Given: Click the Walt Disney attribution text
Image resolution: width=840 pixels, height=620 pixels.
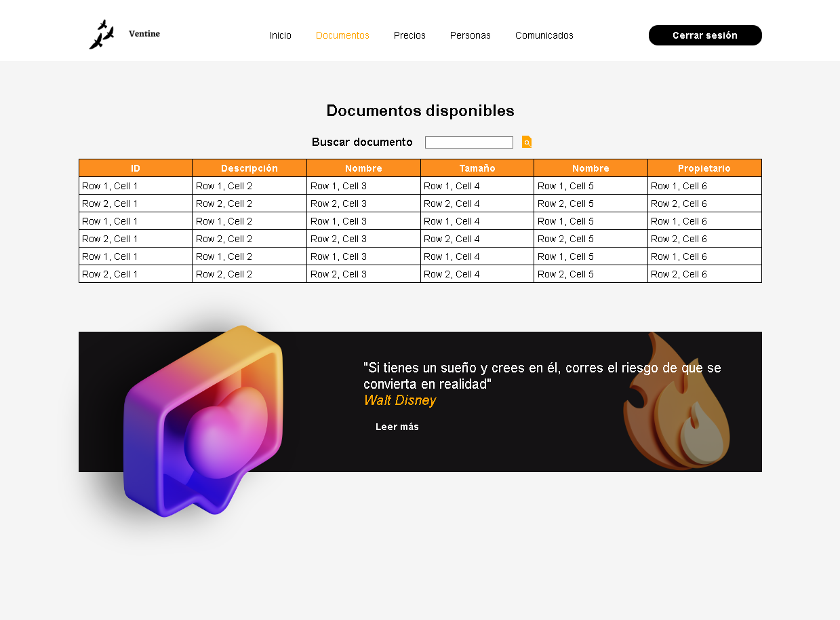Looking at the screenshot, I should pyautogui.click(x=400, y=400).
